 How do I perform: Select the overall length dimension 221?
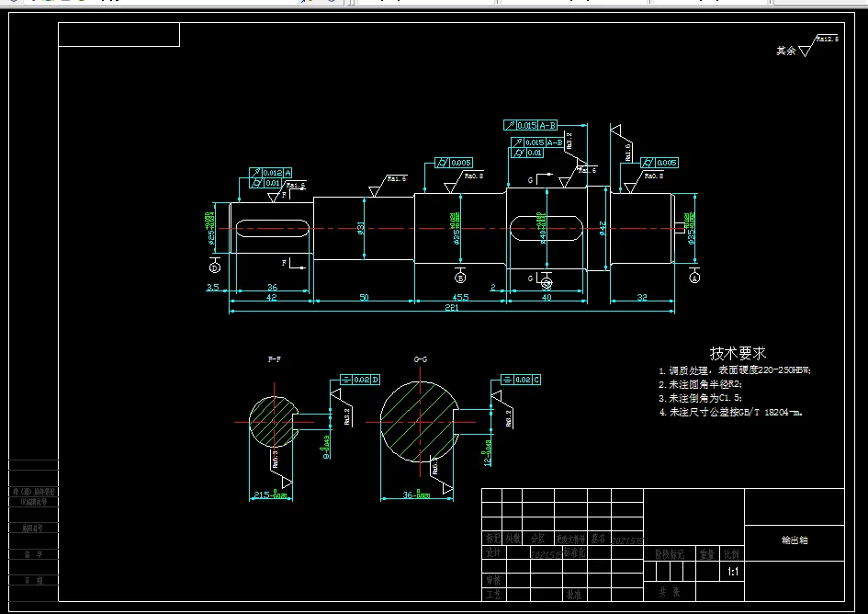click(x=452, y=307)
